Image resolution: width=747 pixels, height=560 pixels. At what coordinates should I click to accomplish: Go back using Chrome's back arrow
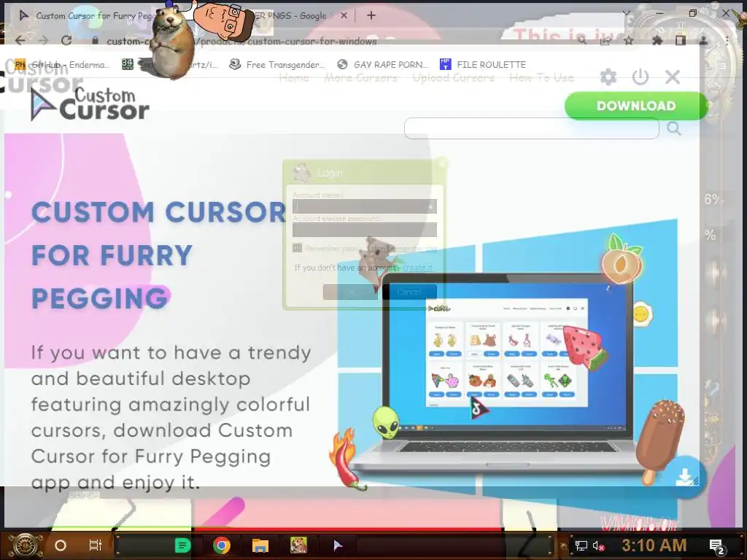point(20,41)
